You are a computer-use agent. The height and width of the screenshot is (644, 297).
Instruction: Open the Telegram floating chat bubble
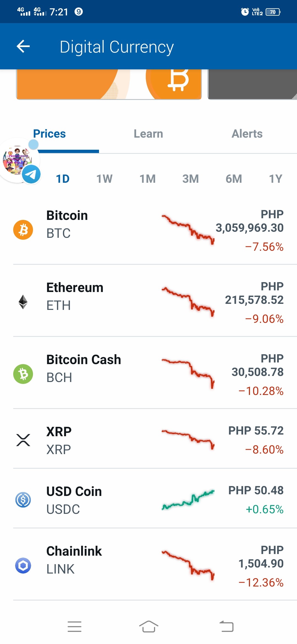pos(19,161)
